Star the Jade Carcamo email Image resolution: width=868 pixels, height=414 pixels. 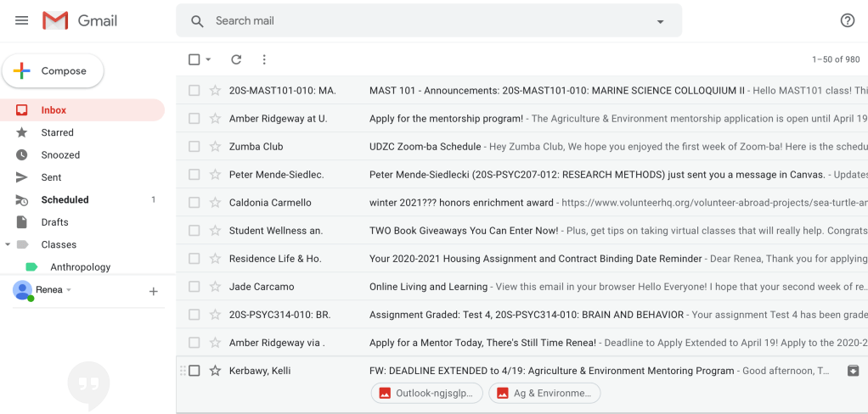tap(215, 287)
